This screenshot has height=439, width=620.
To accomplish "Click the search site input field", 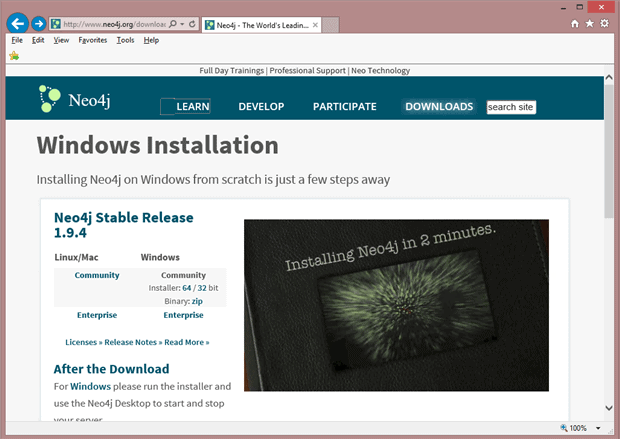I will click(x=511, y=107).
